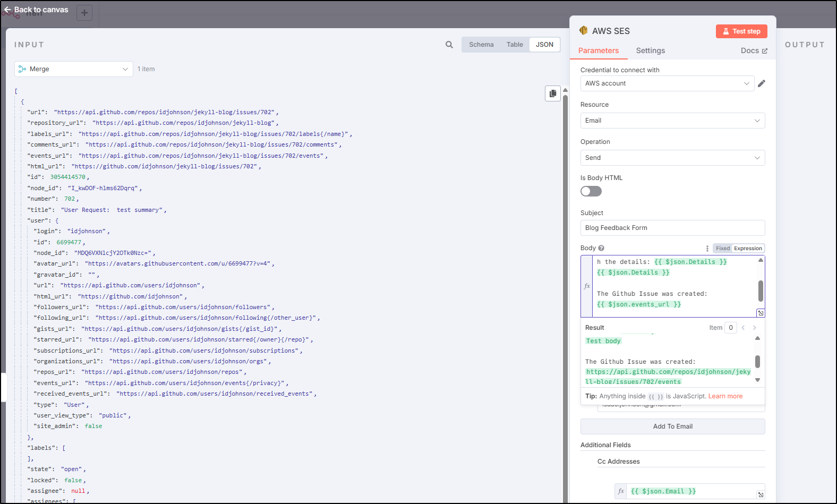The image size is (837, 504).
Task: Expand the Body expression editor
Action: pyautogui.click(x=761, y=313)
